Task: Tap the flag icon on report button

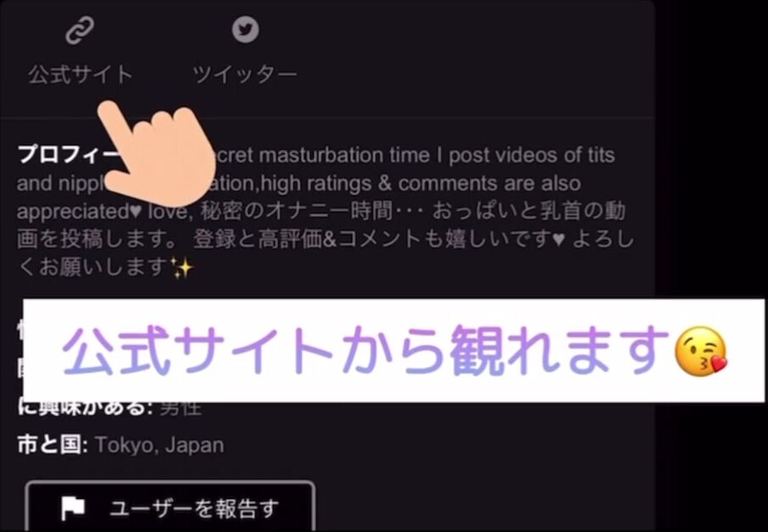Action: click(x=73, y=508)
